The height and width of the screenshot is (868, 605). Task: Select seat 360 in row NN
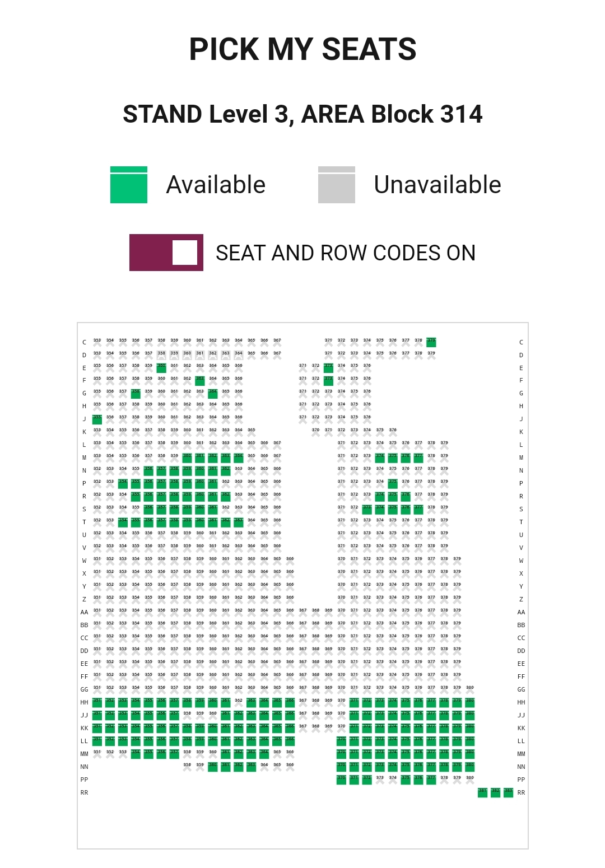coord(213,767)
